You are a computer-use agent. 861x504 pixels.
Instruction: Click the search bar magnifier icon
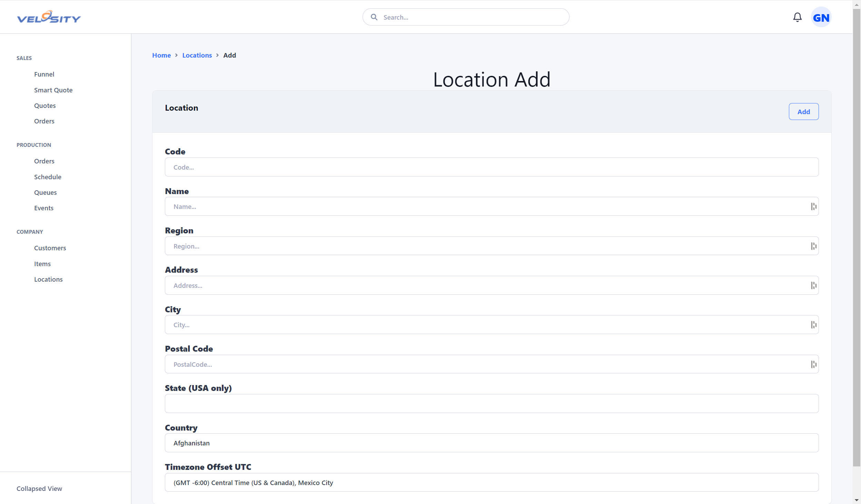tap(374, 17)
